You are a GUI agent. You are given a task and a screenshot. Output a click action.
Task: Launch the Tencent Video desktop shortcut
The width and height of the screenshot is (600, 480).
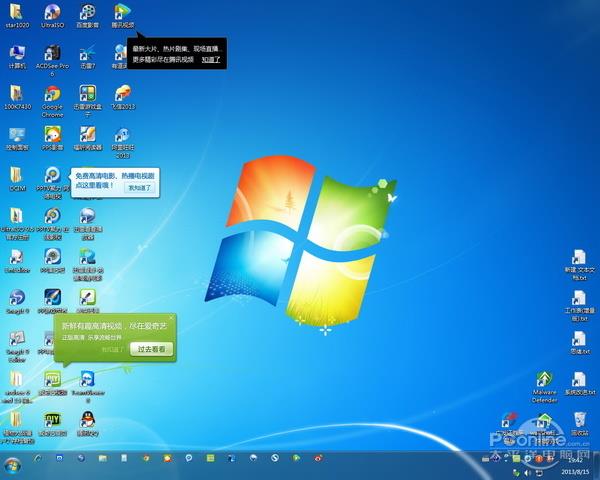(x=122, y=13)
